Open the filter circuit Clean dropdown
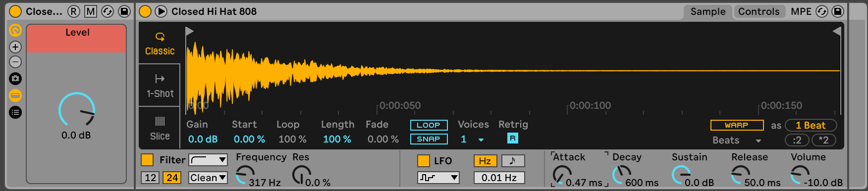This screenshot has width=868, height=191. 208,178
